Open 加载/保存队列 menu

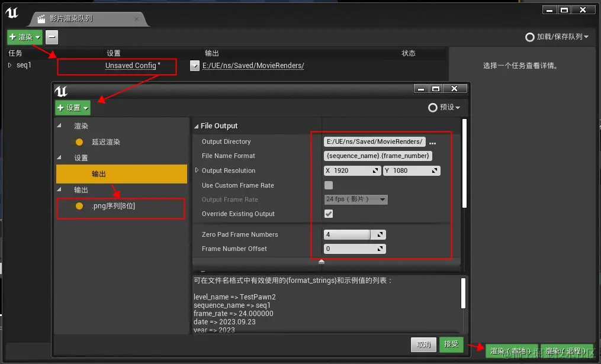[557, 37]
